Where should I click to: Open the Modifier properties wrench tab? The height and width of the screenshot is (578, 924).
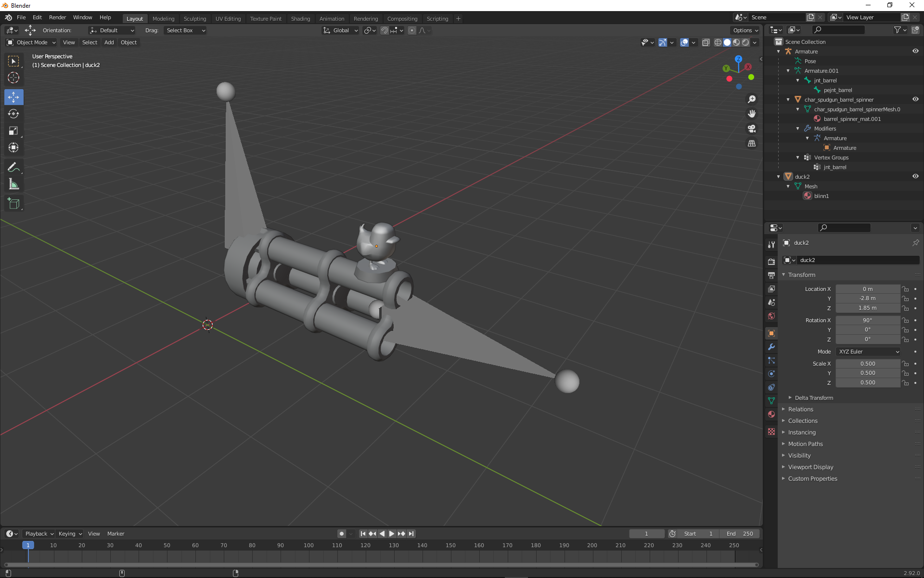coord(771,347)
